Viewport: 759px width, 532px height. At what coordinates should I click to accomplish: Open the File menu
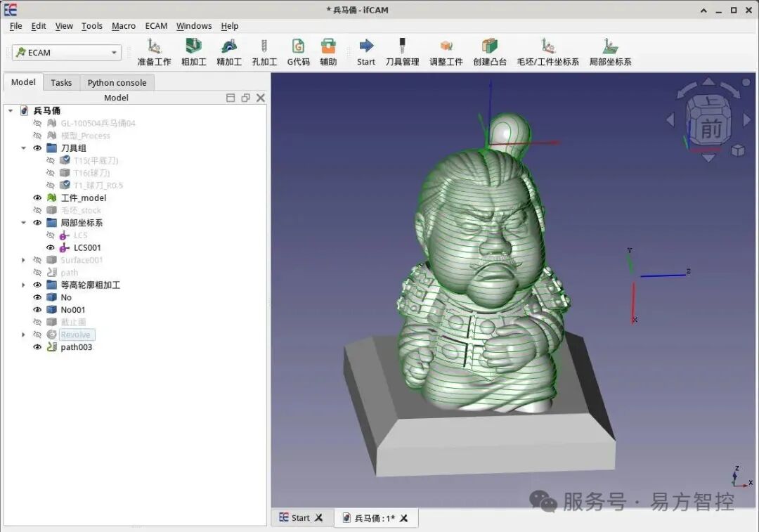click(16, 26)
